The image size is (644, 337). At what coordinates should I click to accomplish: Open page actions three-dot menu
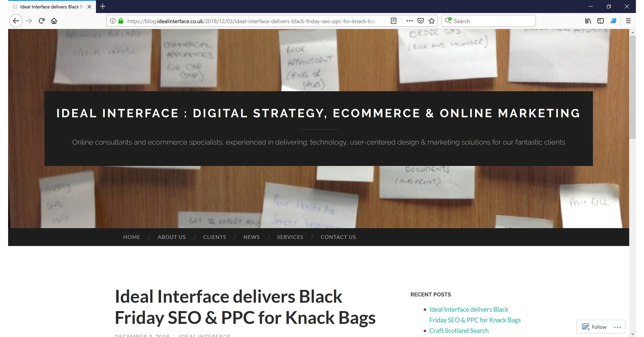click(x=410, y=21)
